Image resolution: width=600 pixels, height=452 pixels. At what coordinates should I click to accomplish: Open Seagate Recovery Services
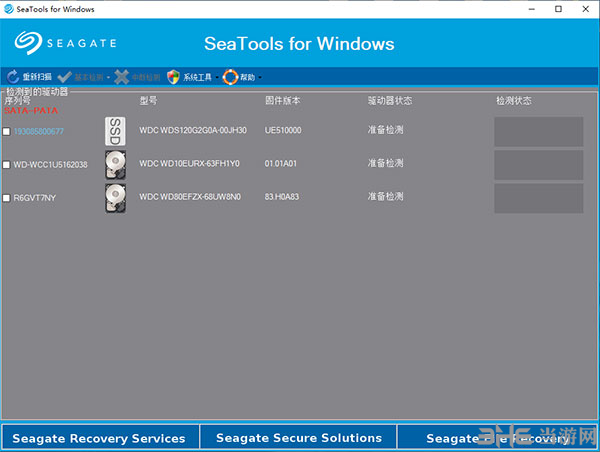tap(100, 437)
